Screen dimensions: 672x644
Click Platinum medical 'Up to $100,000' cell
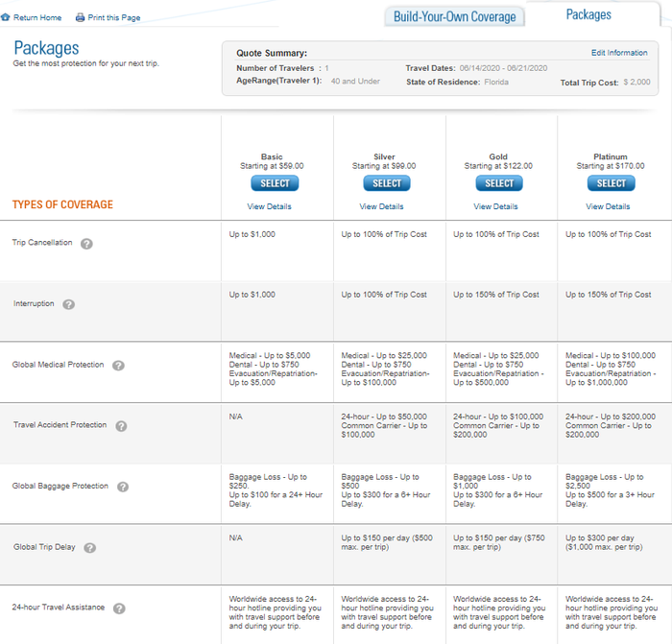(x=611, y=356)
